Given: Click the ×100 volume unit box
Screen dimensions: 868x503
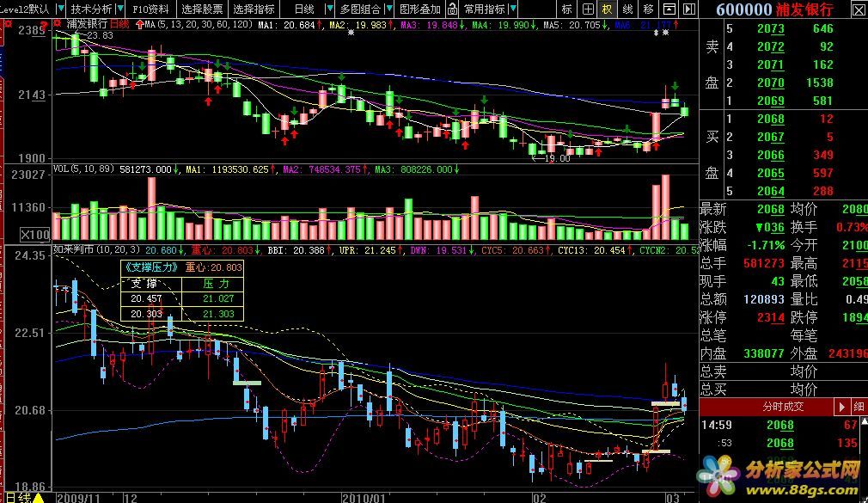Looking at the screenshot, I should [34, 235].
